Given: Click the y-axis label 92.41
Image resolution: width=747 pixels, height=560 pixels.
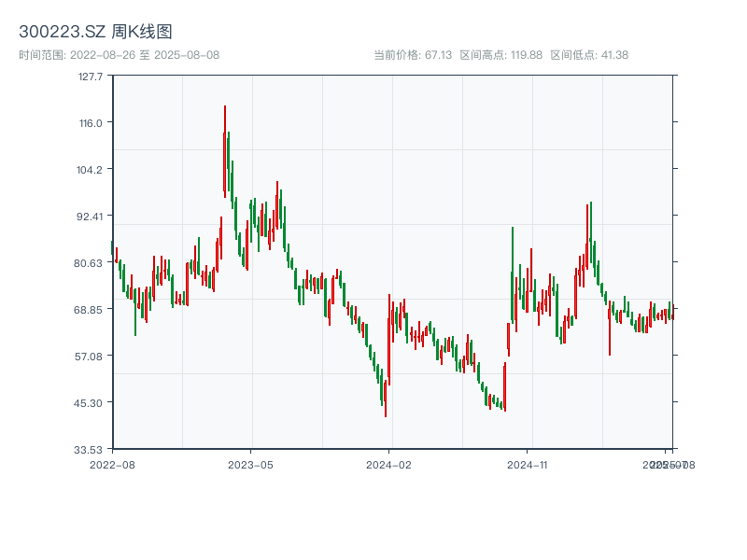Looking at the screenshot, I should coord(90,217).
